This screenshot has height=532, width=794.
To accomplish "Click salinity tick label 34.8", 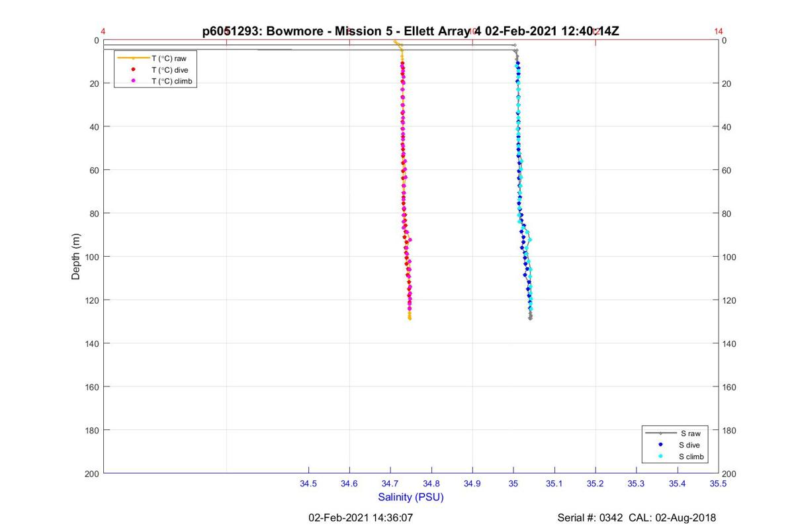I will 431,484.
